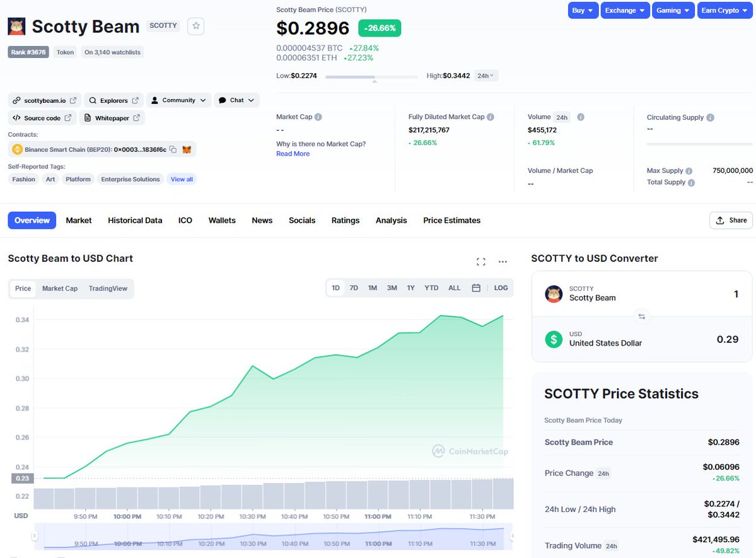The width and height of the screenshot is (756, 558).
Task: Grab left handle of chart range navigator
Action: (34, 536)
